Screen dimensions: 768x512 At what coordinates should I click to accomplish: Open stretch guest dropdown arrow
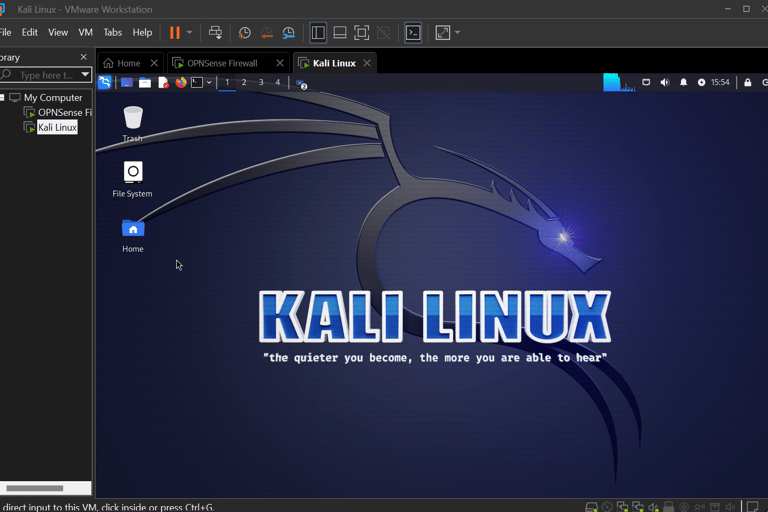(457, 33)
